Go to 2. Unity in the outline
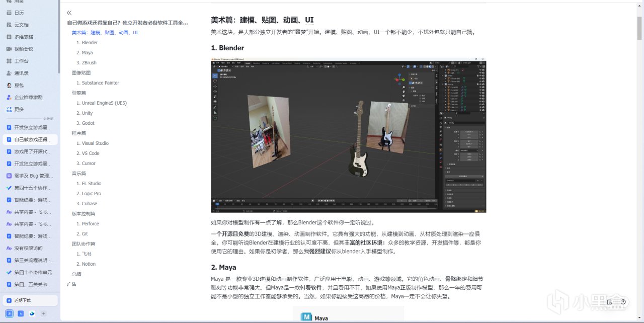 pos(85,113)
